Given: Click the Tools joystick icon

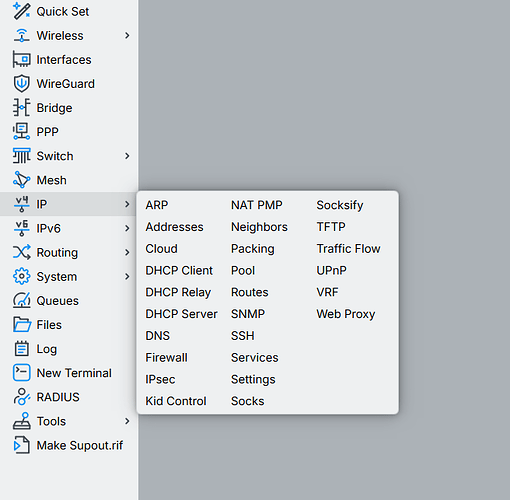Looking at the screenshot, I should [x=21, y=421].
